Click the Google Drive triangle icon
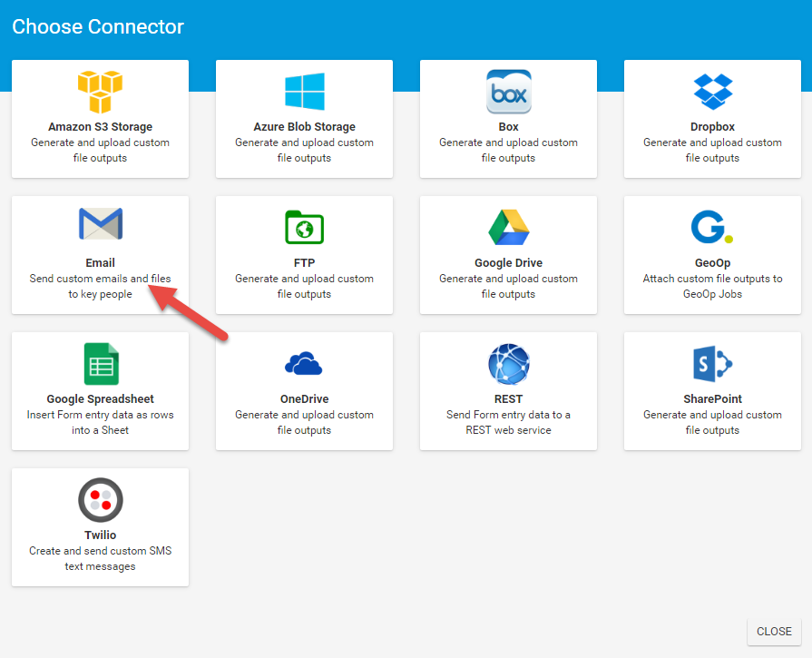Viewport: 812px width, 658px height. [509, 227]
